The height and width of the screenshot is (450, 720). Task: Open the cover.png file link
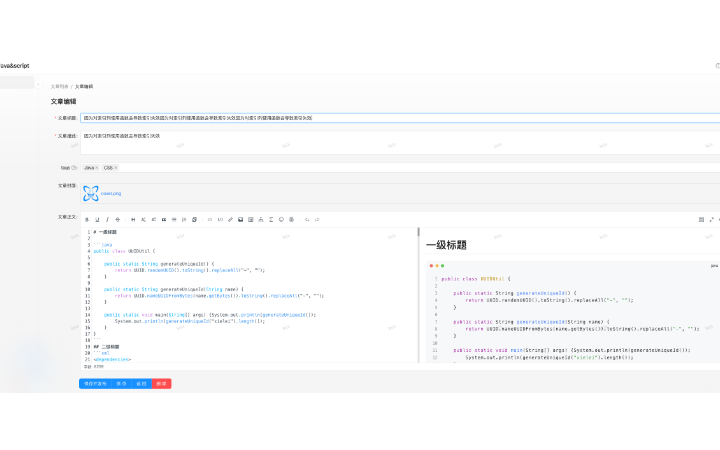110,193
